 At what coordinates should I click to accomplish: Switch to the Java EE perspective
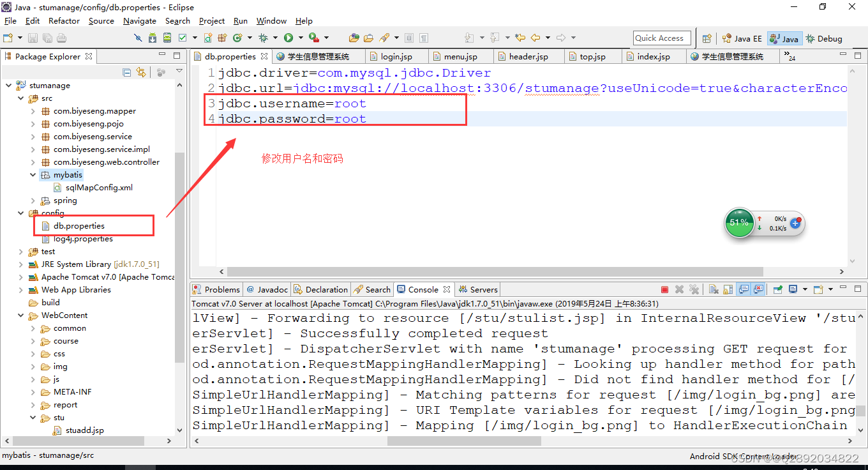[742, 38]
